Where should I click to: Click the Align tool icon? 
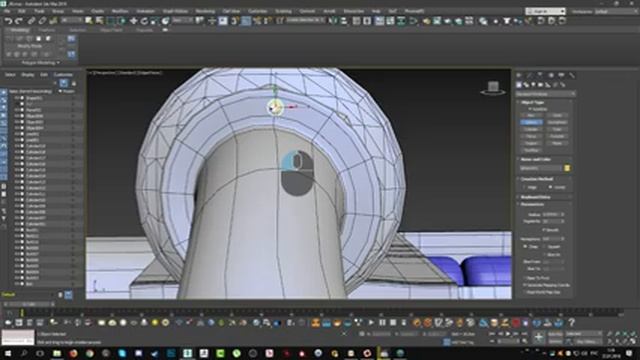[x=344, y=21]
